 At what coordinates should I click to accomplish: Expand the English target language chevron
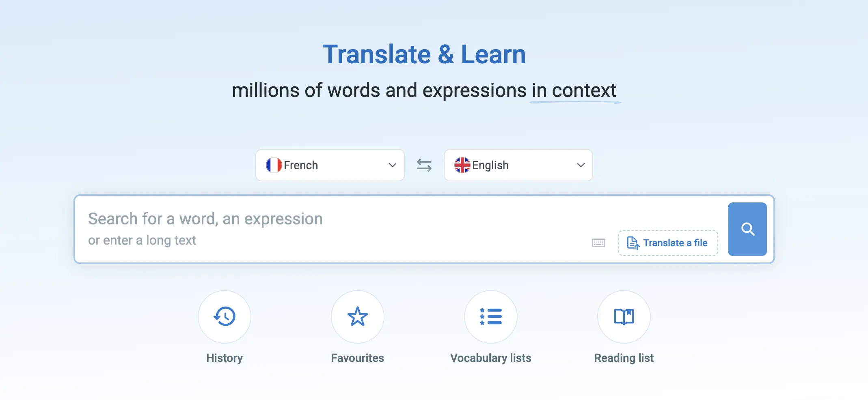pos(581,165)
